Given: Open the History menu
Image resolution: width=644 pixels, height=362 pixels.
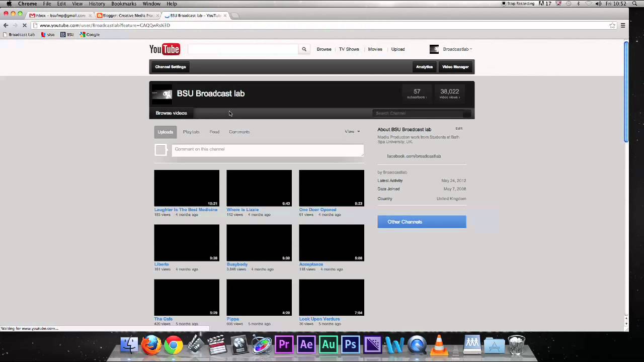Looking at the screenshot, I should click(97, 4).
